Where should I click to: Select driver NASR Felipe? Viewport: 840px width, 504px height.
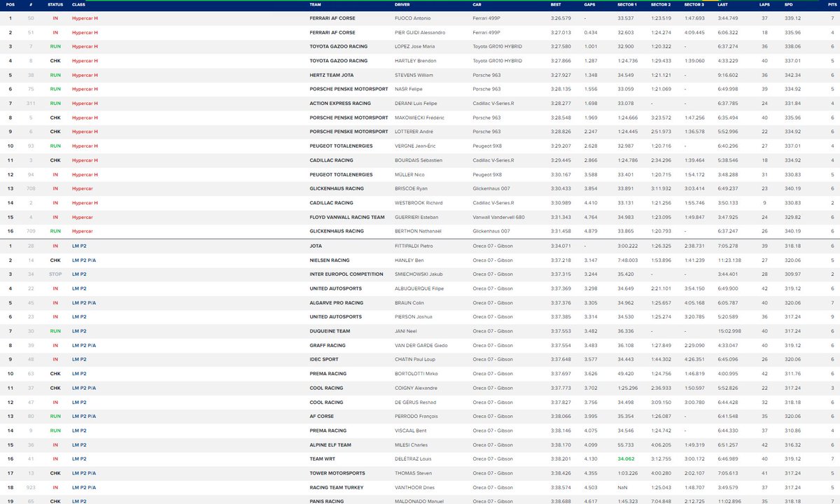[409, 89]
